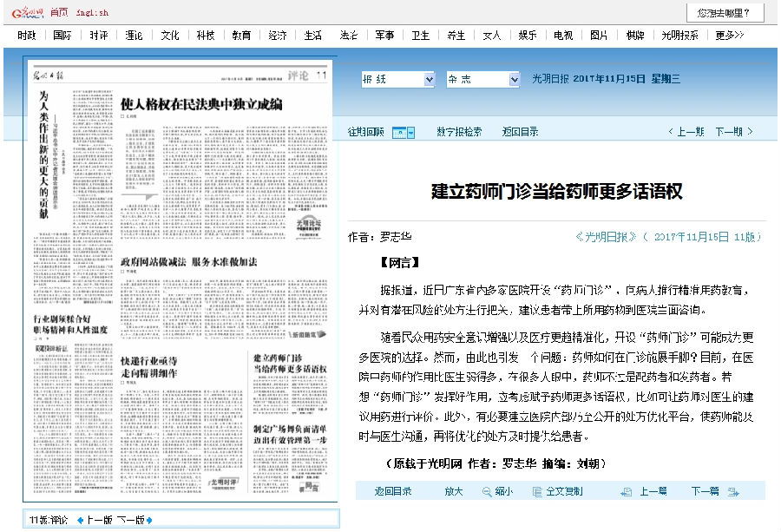Viewport: 781px width, 532px height.
Task: Click the next article (下一篇) arrow icon
Action: click(x=732, y=491)
